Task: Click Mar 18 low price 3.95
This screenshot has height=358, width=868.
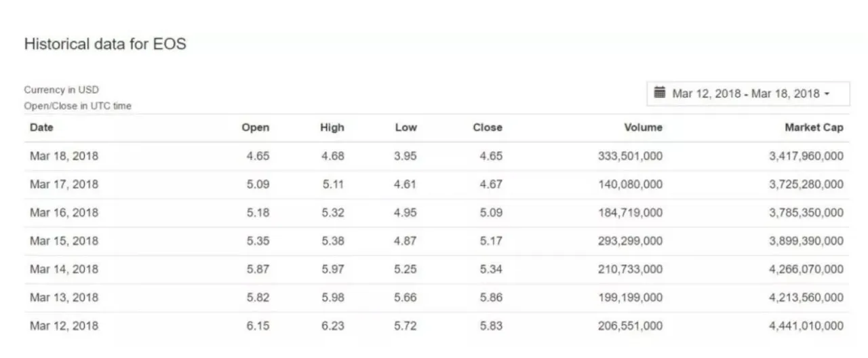Action: [406, 156]
